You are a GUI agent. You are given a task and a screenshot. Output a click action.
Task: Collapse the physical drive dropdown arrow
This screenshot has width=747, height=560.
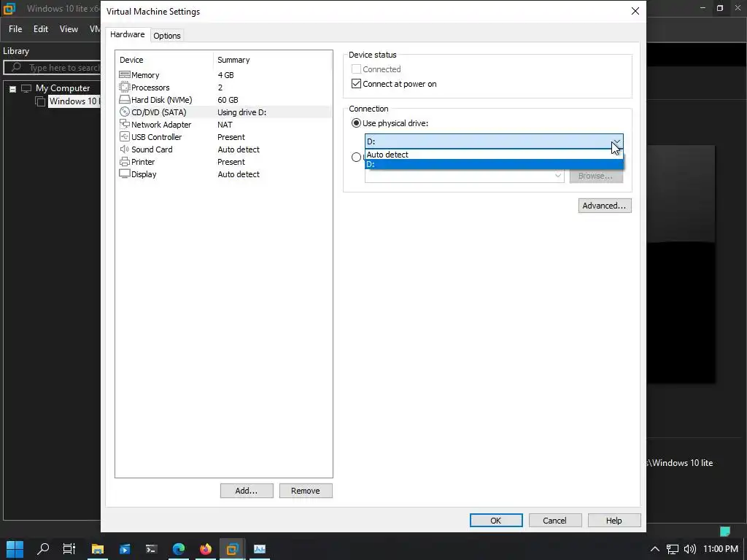(616, 141)
